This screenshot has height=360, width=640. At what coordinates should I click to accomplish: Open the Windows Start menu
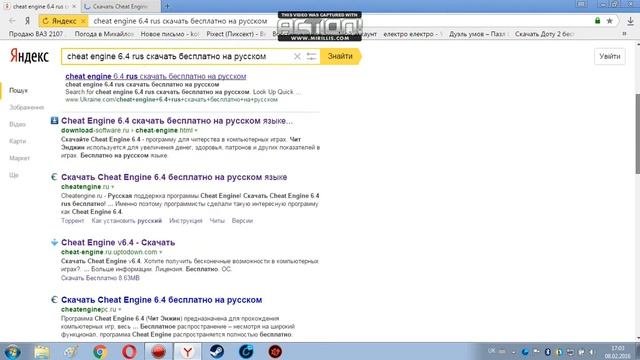click(x=12, y=351)
